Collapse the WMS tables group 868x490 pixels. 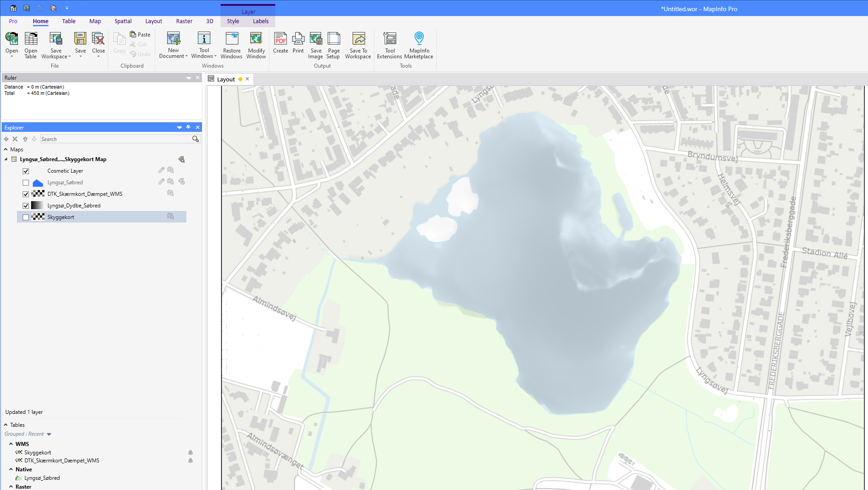[x=11, y=444]
